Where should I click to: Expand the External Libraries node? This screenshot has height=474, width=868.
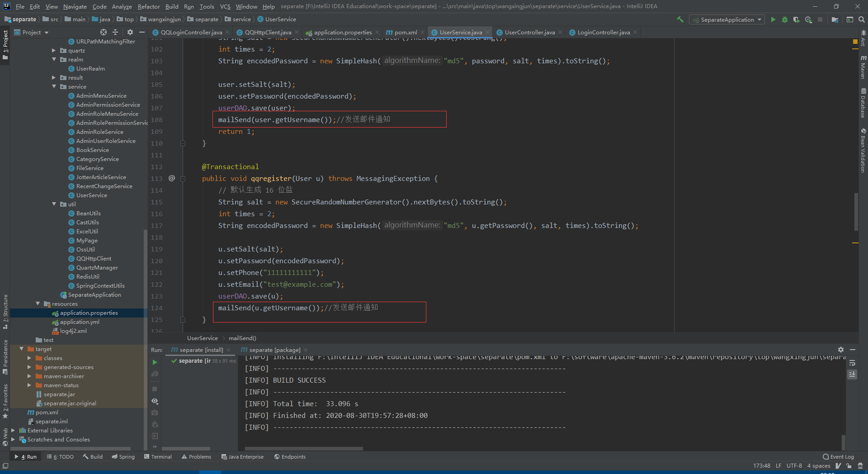(13, 431)
